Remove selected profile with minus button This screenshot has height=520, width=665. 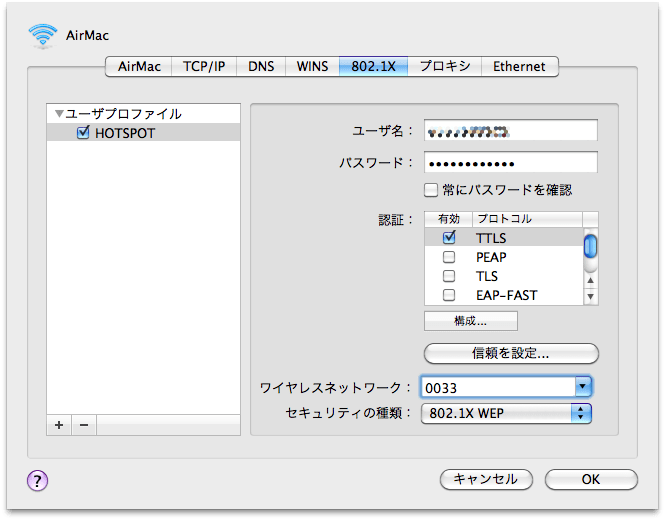pos(84,425)
